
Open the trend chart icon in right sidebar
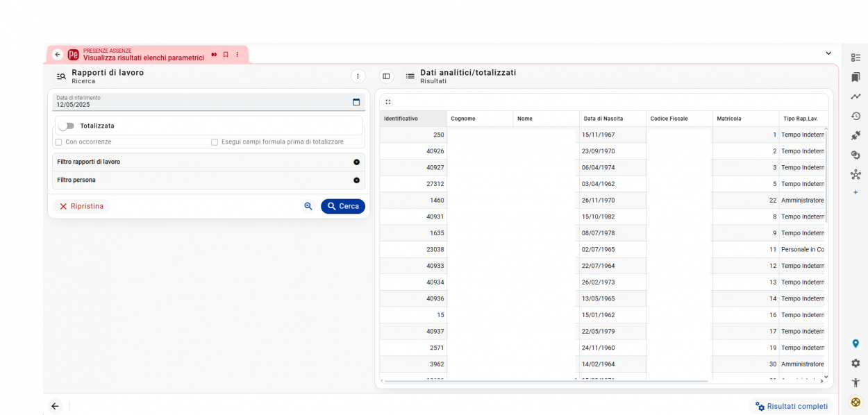tap(856, 96)
